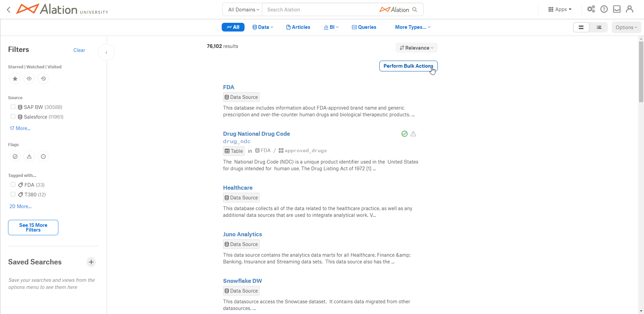Open admin settings gears icon
The width and height of the screenshot is (644, 314).
(591, 9)
